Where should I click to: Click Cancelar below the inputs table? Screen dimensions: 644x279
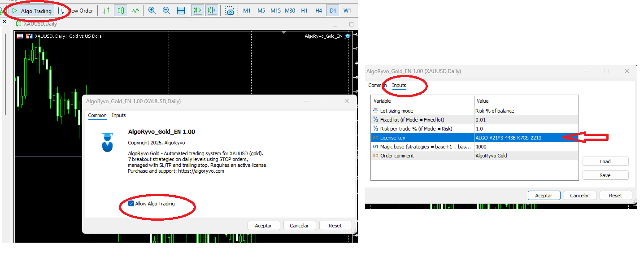pyautogui.click(x=579, y=196)
